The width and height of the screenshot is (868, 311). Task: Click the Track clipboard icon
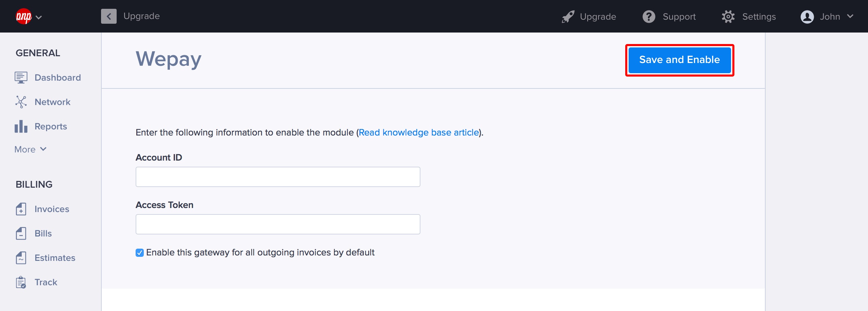(x=21, y=282)
